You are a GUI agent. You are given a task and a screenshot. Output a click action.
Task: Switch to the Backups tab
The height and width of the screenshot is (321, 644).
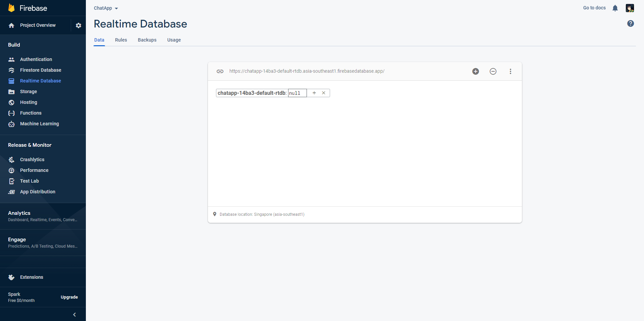(x=147, y=40)
